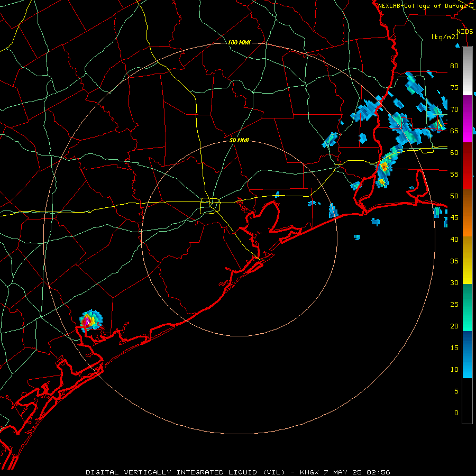
Task: Click the 65 value on color scale
Action: click(x=454, y=131)
